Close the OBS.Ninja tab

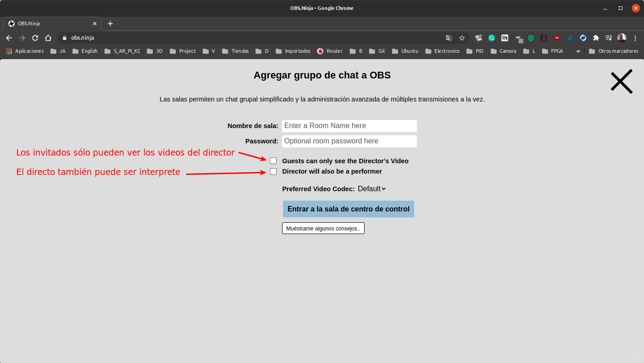coord(95,23)
